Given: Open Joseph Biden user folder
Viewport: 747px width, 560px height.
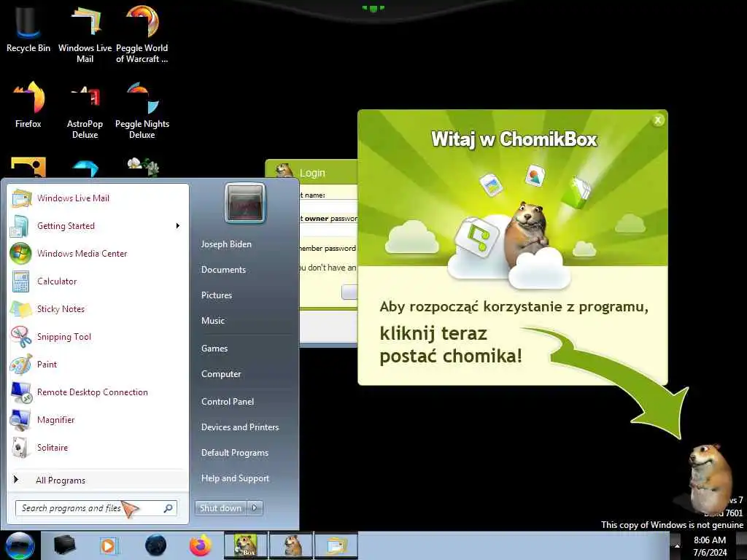Looking at the screenshot, I should (x=245, y=244).
